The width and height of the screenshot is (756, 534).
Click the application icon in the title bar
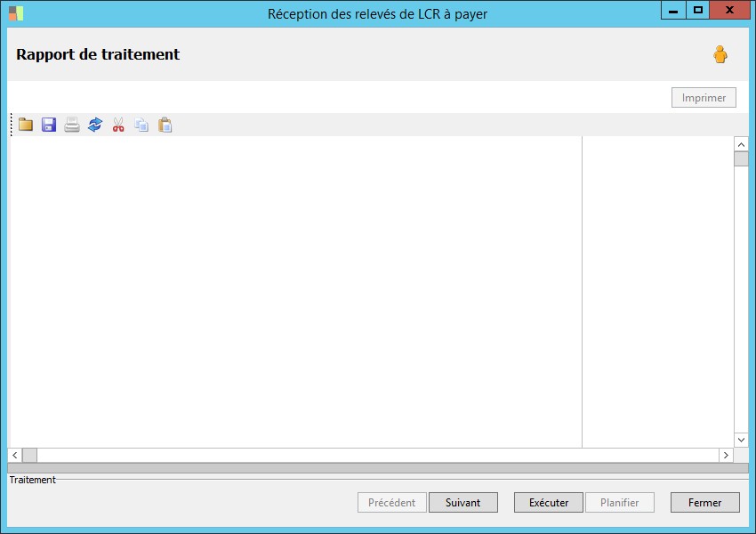click(16, 13)
